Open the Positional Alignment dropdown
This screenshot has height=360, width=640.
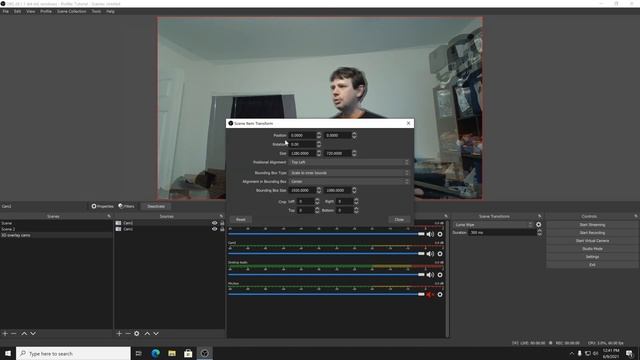(349, 162)
